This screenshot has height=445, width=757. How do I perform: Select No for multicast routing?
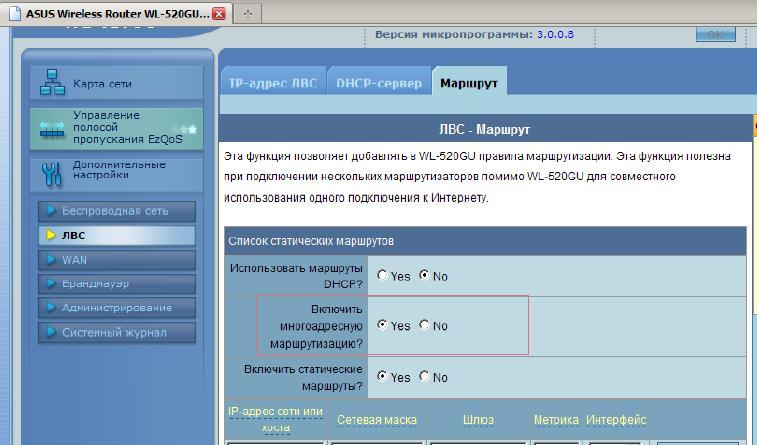pos(424,325)
